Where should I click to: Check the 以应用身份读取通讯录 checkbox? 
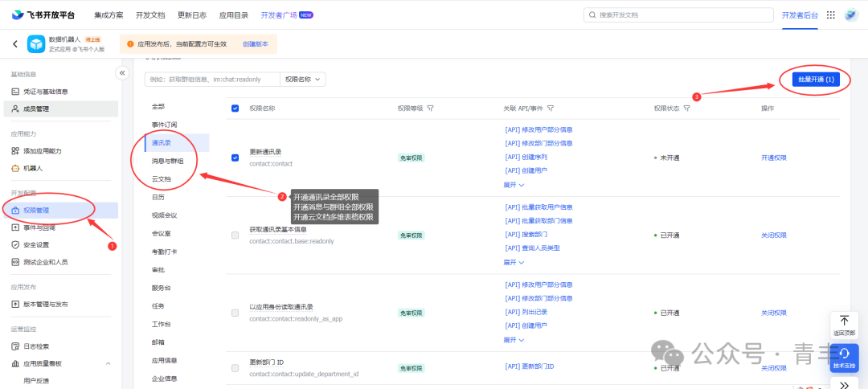pyautogui.click(x=235, y=313)
